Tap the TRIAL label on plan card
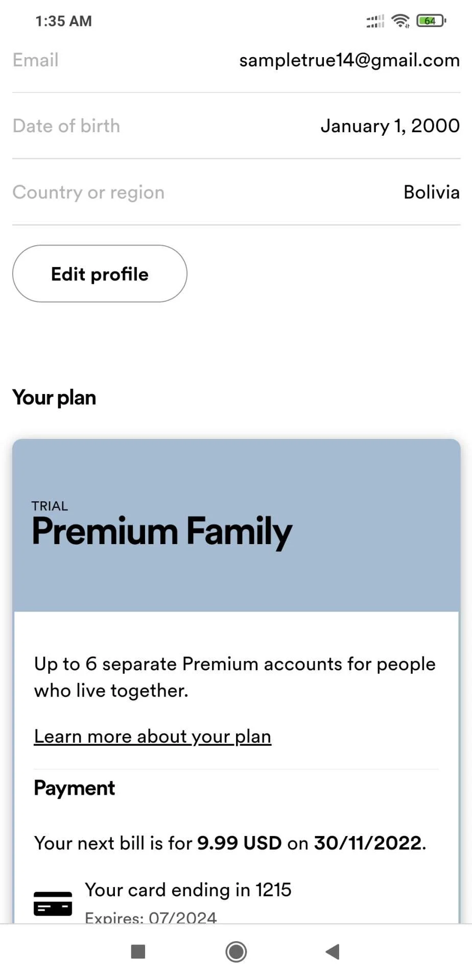The height and width of the screenshot is (980, 472). [x=50, y=506]
